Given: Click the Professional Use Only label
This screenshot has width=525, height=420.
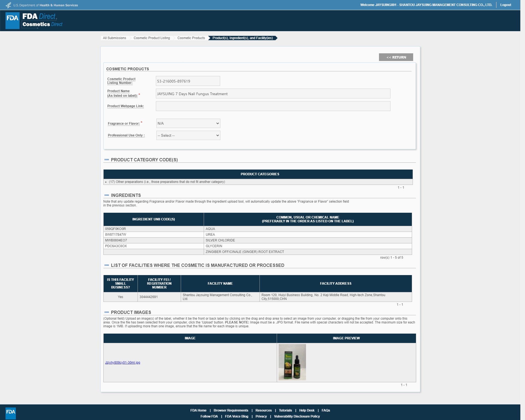Looking at the screenshot, I should (x=126, y=135).
